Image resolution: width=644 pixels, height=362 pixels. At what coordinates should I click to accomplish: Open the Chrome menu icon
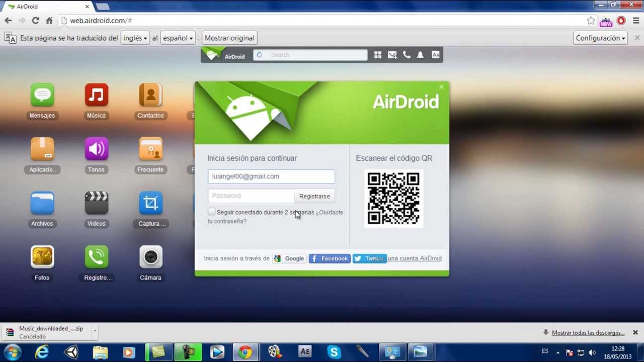[x=636, y=21]
